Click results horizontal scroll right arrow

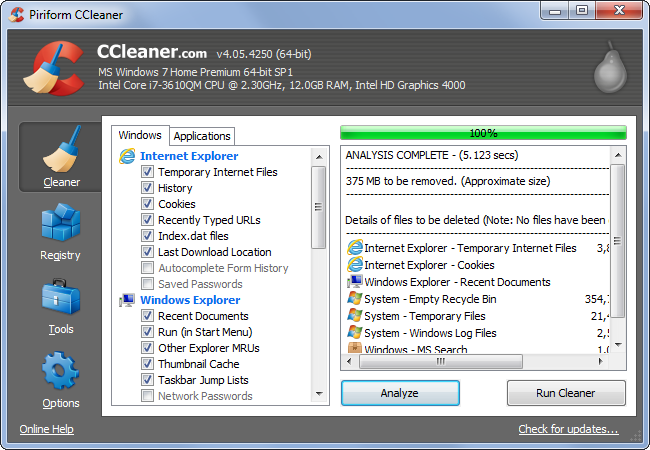coord(600,362)
